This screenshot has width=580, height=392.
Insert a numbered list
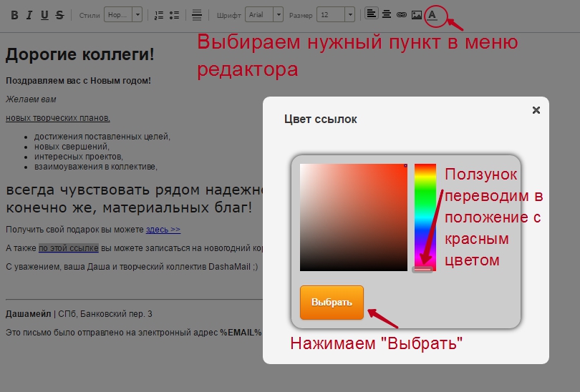coord(159,15)
